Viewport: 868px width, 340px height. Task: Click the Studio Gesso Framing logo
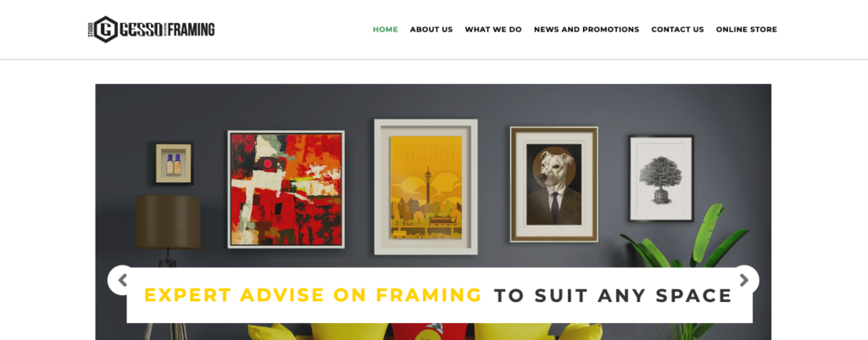[151, 30]
